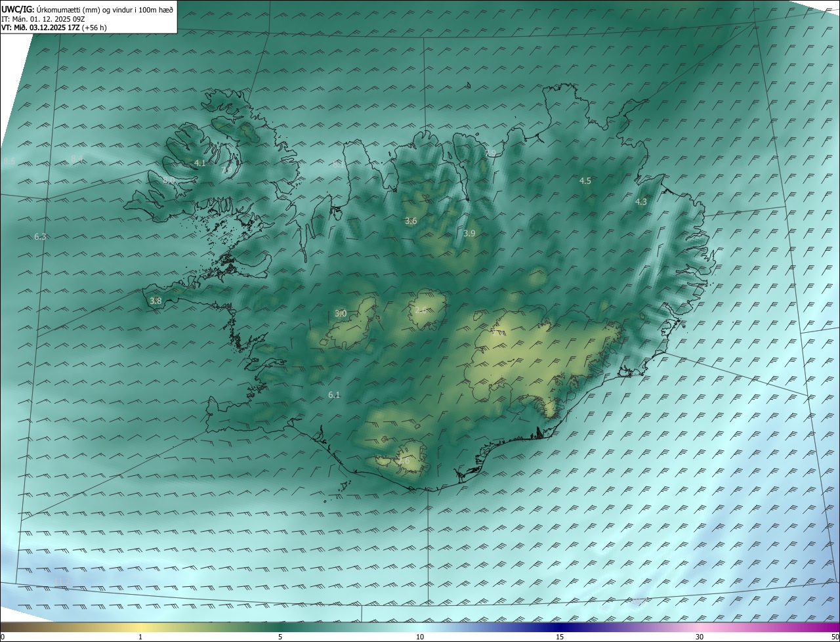Click the 0 tick on the color scale
840x642 pixels.
(x=3, y=637)
